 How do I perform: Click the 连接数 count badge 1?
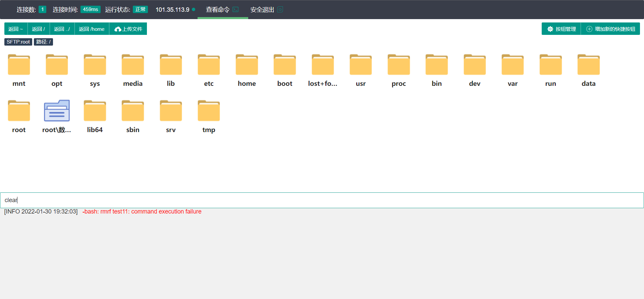(42, 9)
